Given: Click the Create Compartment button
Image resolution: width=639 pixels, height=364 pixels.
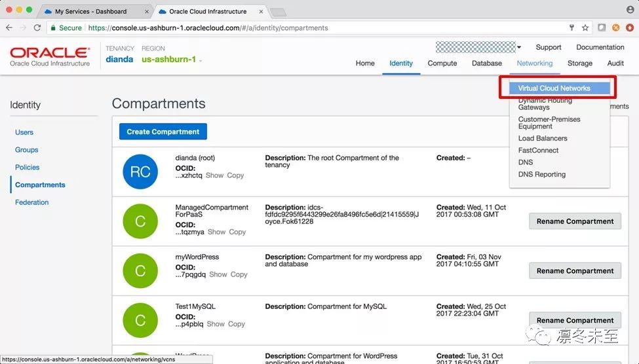Looking at the screenshot, I should [163, 132].
